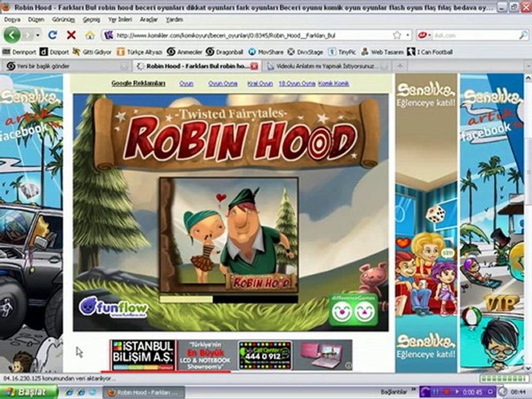Click the left Sanalika facebook side banner
Image resolution: width=532 pixels, height=399 pixels.
pos(31,223)
